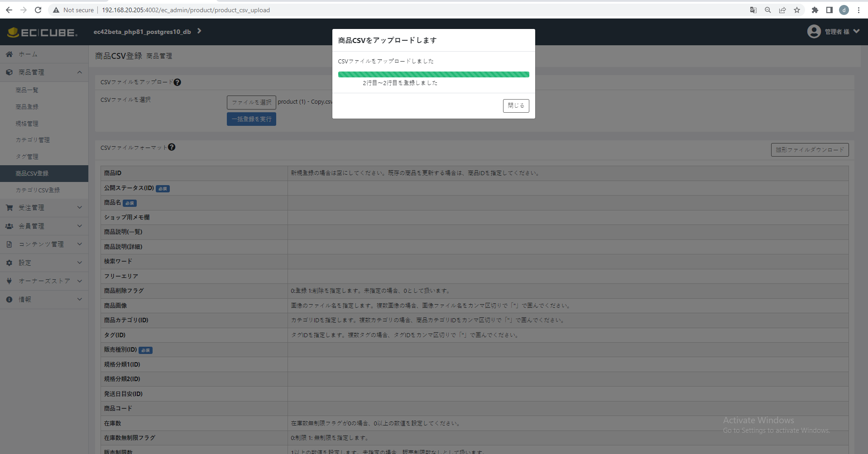This screenshot has height=454, width=868.
Task: Click the EC-CUBE logo
Action: click(42, 32)
